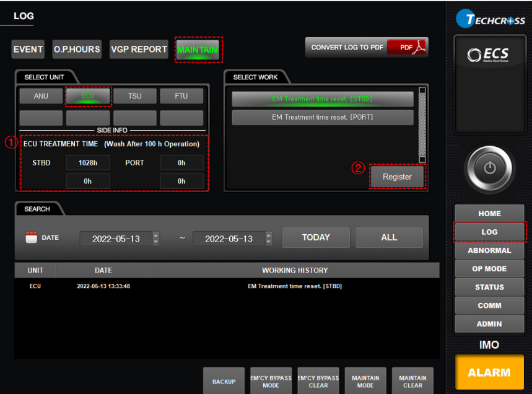This screenshot has height=394, width=532.
Task: Click the power button icon
Action: pos(490,168)
